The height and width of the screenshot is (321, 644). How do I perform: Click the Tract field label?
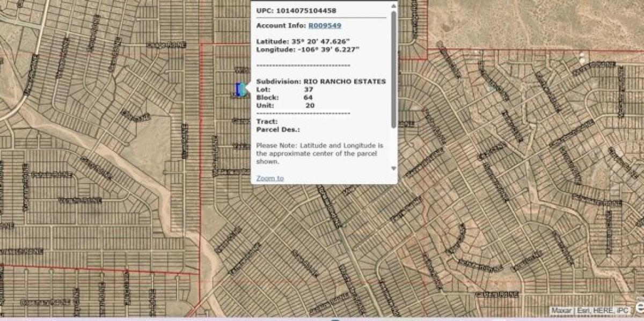pyautogui.click(x=264, y=122)
